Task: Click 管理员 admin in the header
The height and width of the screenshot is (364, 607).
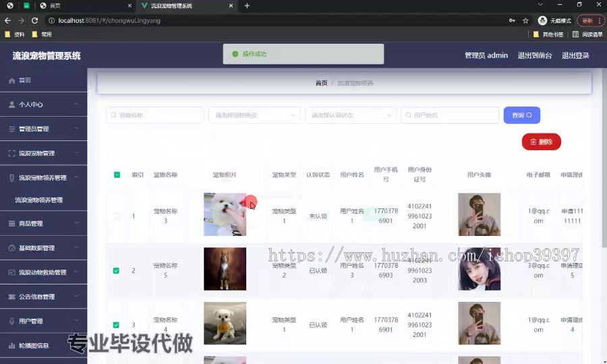Action: pyautogui.click(x=486, y=55)
